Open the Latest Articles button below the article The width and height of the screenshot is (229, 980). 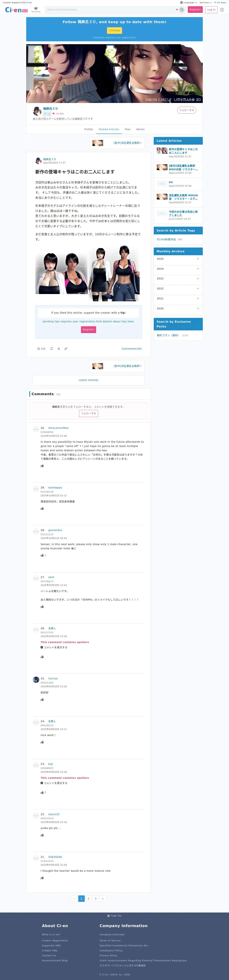pyautogui.click(x=88, y=380)
